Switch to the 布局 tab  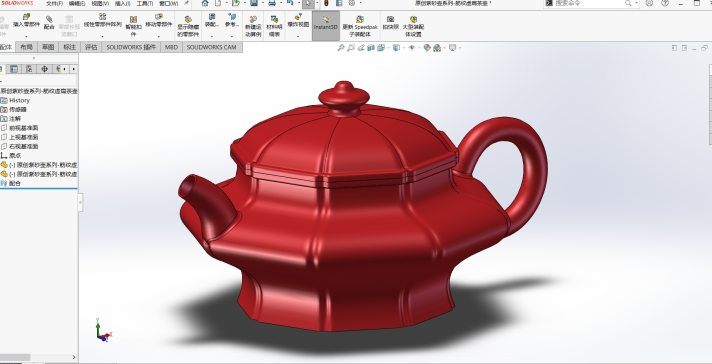(26, 47)
